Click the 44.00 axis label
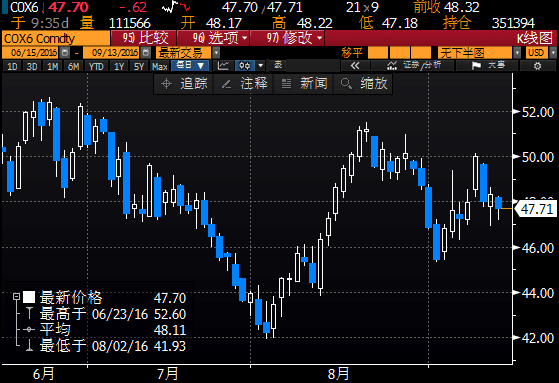 [538, 293]
